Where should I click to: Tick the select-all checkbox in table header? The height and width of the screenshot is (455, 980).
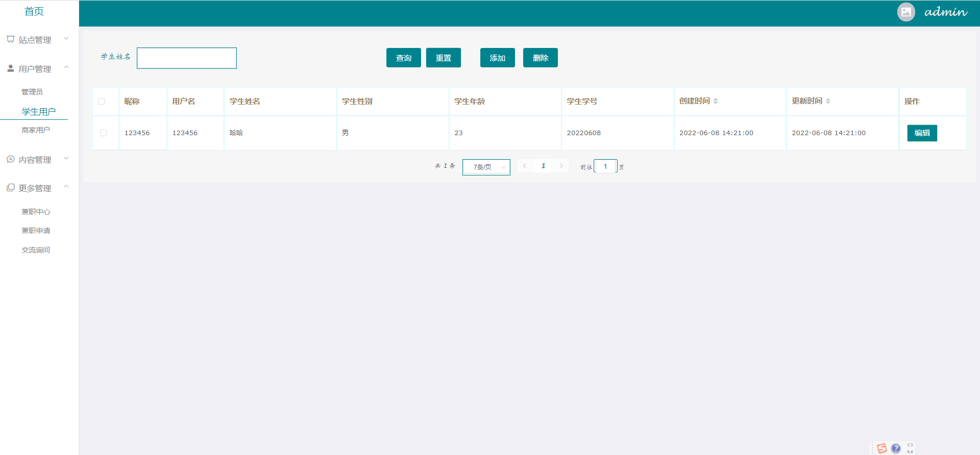102,102
